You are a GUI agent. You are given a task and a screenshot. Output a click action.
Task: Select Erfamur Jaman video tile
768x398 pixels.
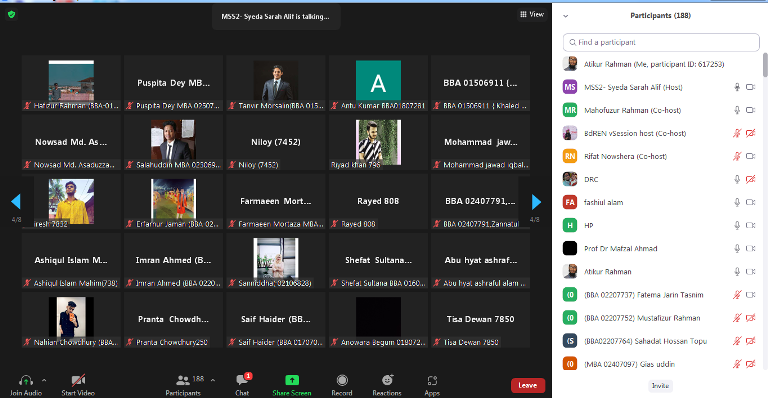pyautogui.click(x=173, y=201)
